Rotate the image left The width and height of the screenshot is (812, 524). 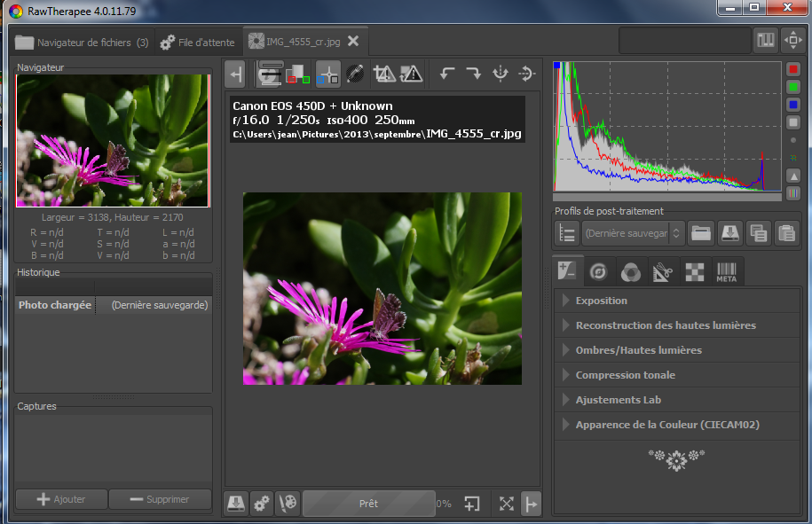tap(447, 74)
